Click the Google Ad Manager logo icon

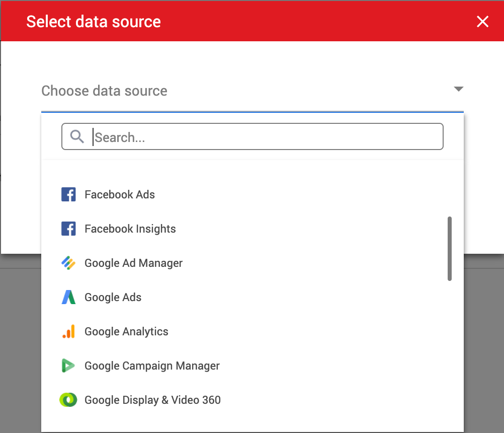68,263
